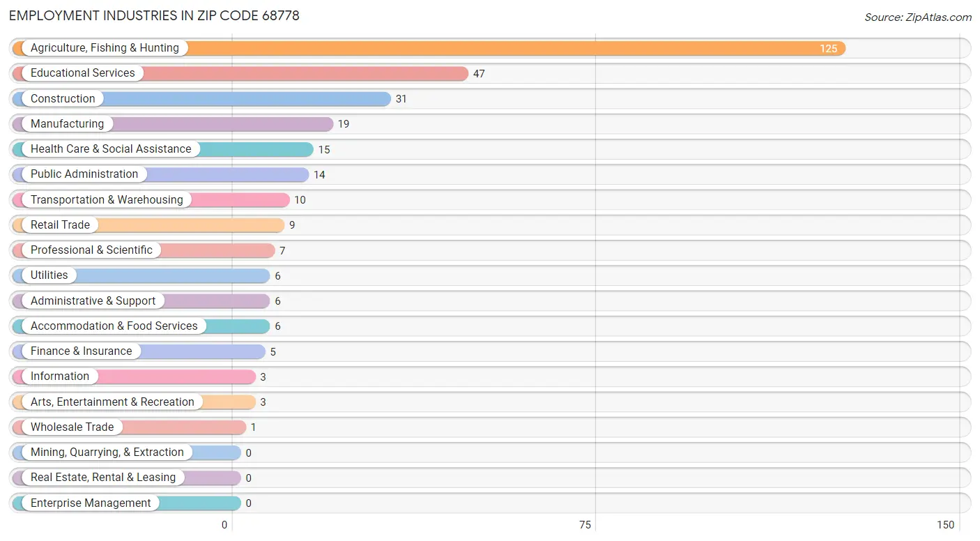Click the 19 value beside Manufacturing
The width and height of the screenshot is (980, 541).
344,124
